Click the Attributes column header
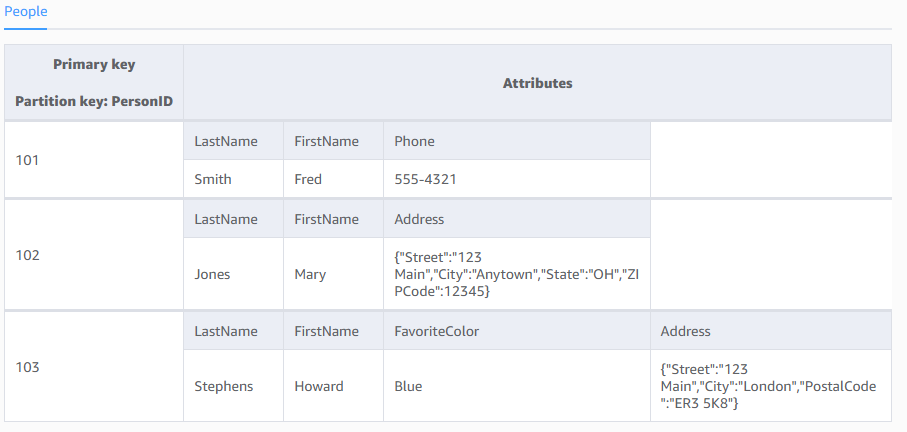The height and width of the screenshot is (432, 907). (537, 83)
